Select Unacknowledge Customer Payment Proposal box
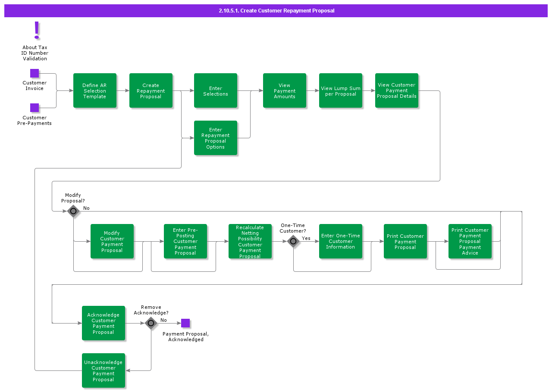This screenshot has height=392, width=552. pyautogui.click(x=103, y=370)
